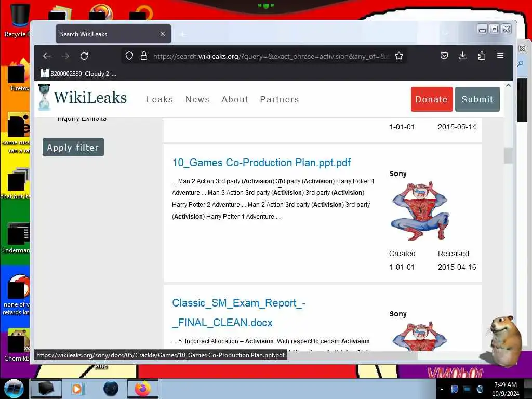This screenshot has width=532, height=399.
Task: Open a new browser tab
Action: [x=182, y=34]
